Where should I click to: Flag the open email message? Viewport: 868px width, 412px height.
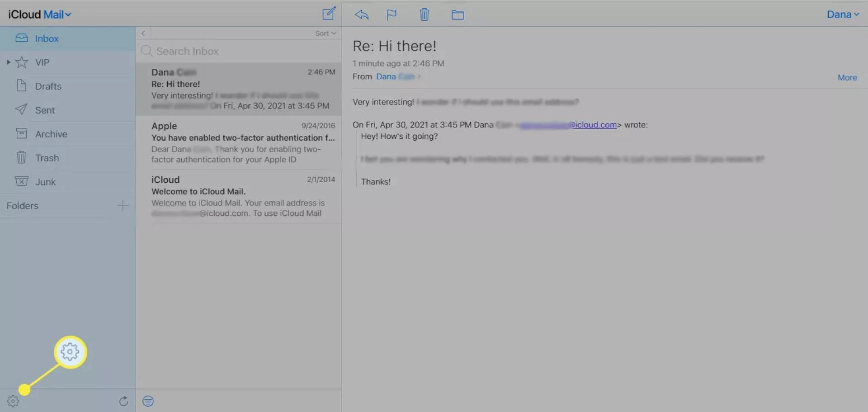pyautogui.click(x=391, y=14)
